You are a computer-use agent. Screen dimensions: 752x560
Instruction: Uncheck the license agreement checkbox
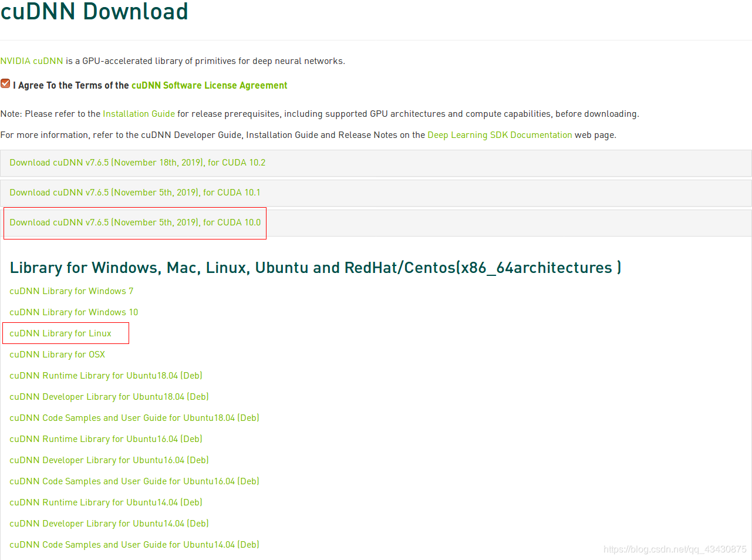tap(5, 83)
